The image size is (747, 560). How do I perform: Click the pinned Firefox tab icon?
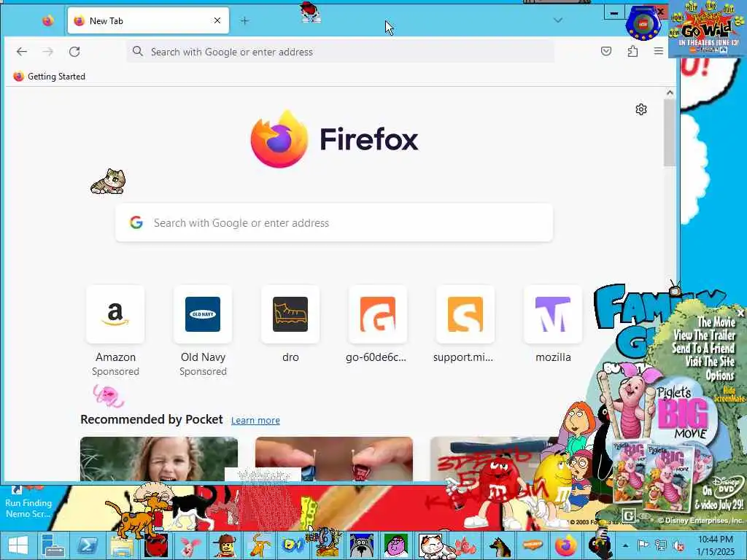(x=47, y=21)
